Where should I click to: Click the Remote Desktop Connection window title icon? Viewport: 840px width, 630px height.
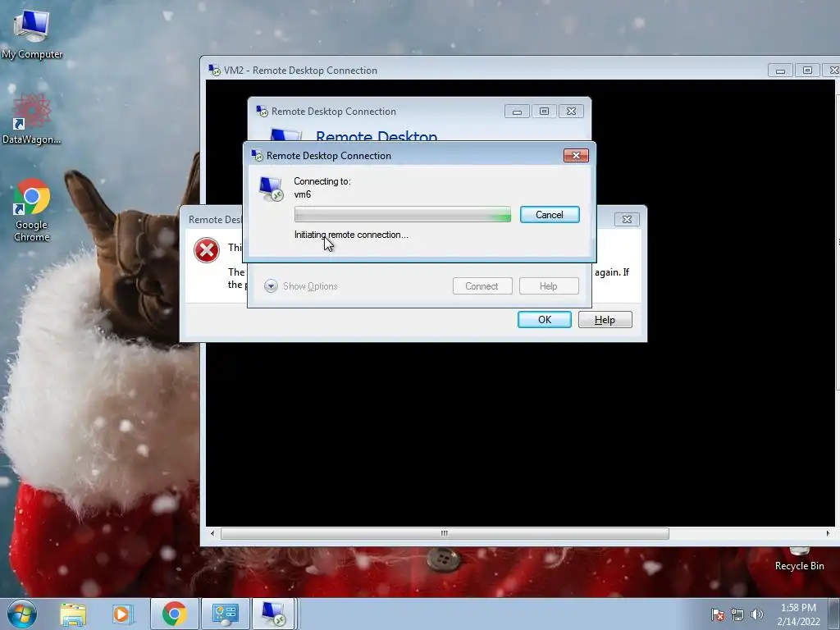[x=262, y=112]
